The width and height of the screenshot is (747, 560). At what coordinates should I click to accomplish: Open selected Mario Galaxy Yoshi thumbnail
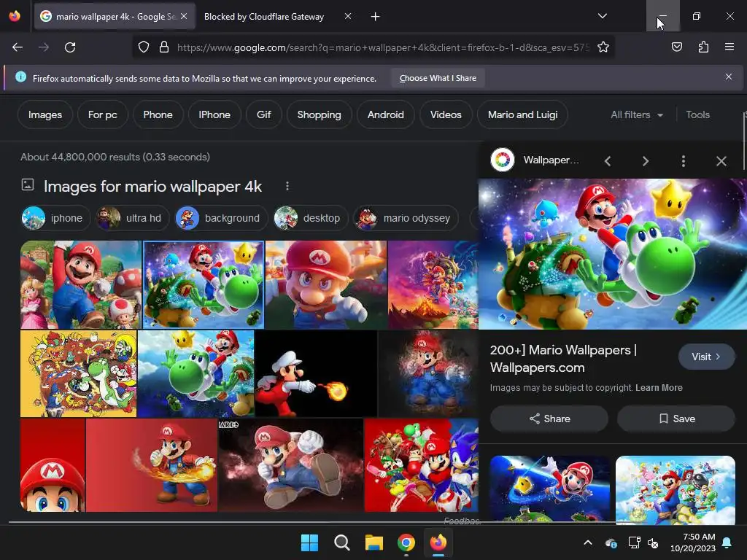204,285
